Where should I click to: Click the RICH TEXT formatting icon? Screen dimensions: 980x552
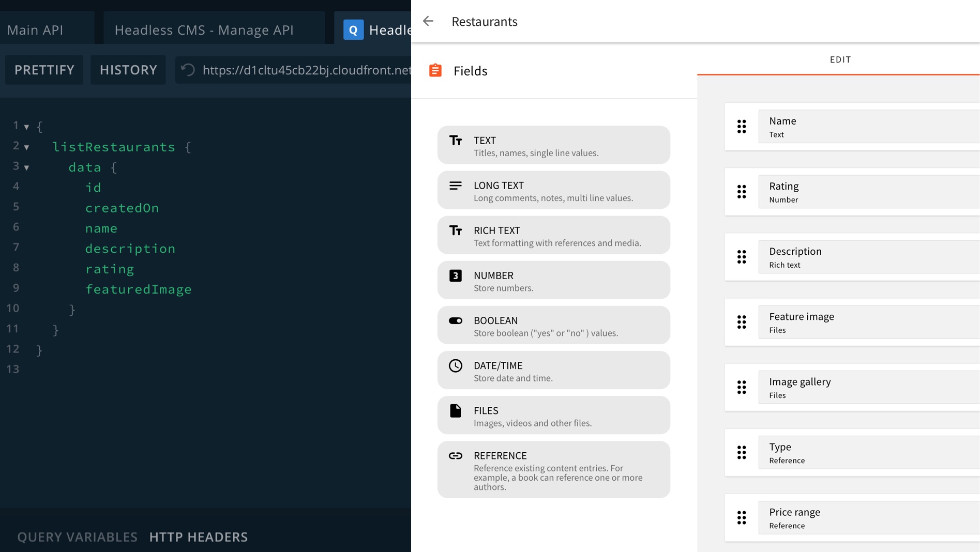[456, 231]
